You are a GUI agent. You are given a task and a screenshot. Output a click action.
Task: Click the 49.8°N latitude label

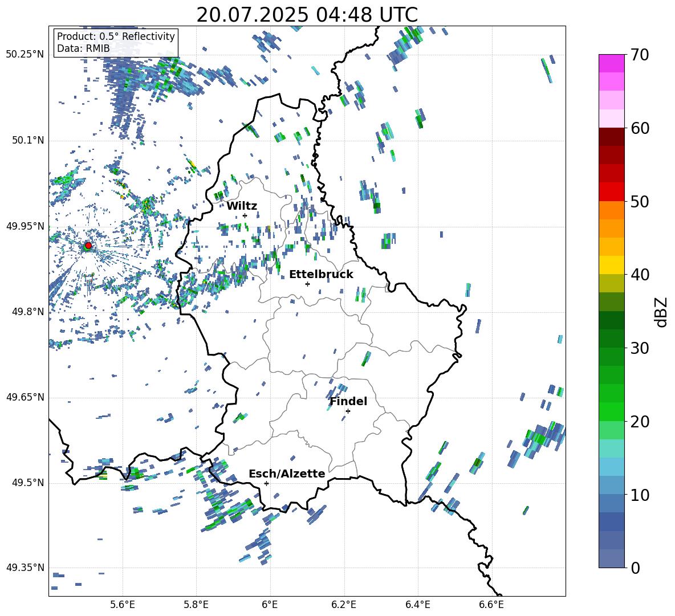(28, 312)
